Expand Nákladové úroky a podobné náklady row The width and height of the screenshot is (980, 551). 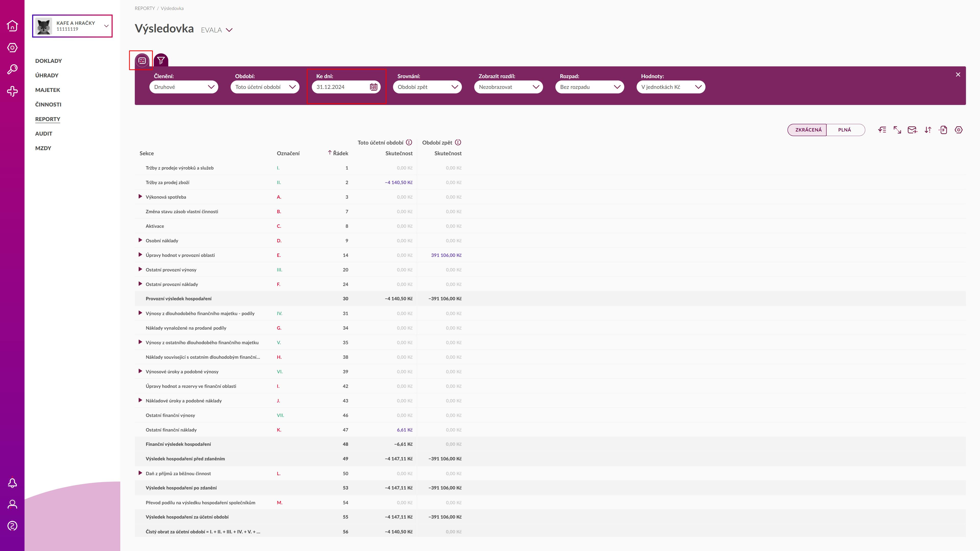coord(140,400)
